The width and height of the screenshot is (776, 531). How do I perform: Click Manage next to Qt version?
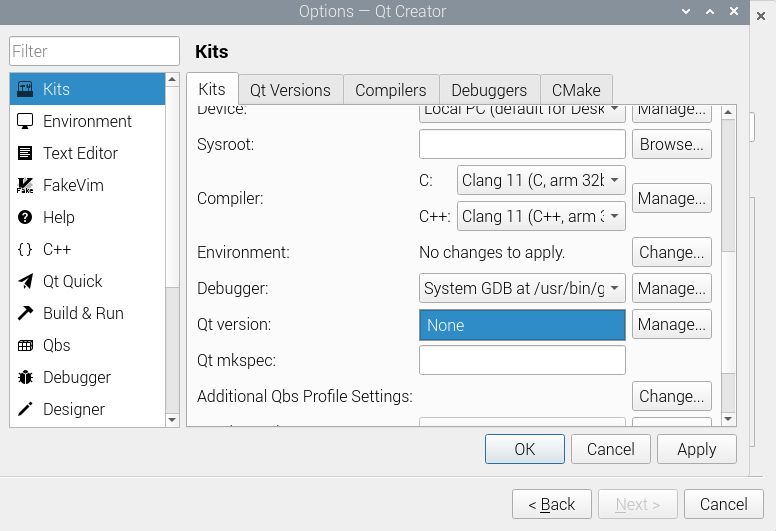(672, 324)
